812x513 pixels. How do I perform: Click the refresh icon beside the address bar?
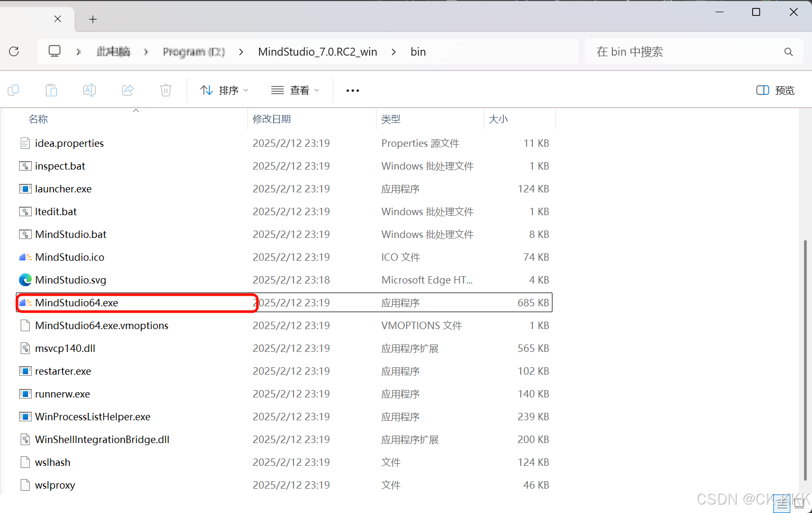click(14, 51)
